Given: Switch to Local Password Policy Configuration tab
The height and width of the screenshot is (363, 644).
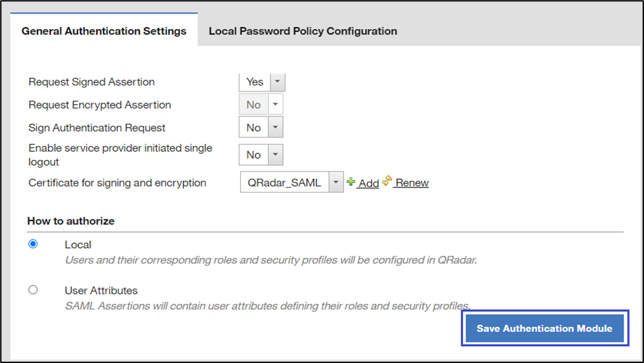Looking at the screenshot, I should click(303, 31).
